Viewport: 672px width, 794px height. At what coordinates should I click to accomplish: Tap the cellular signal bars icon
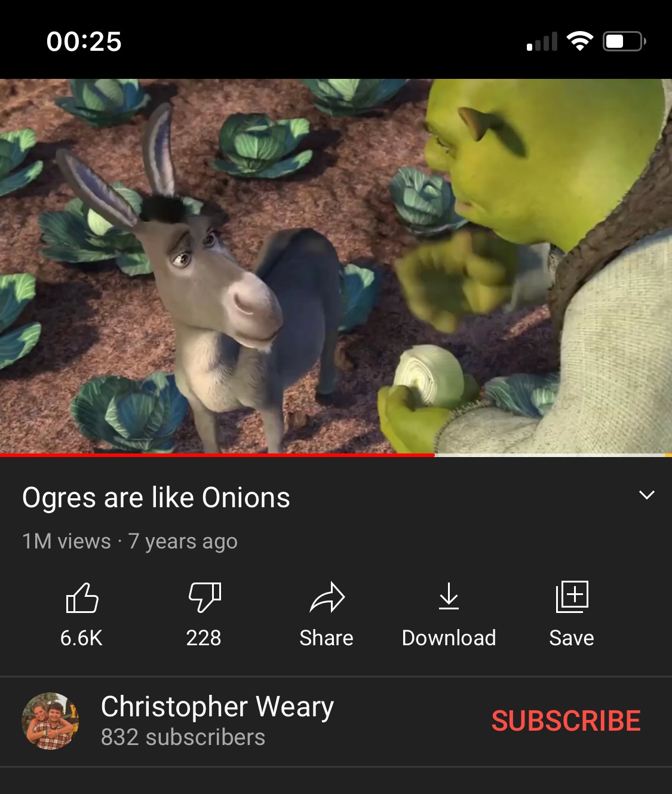[x=542, y=41]
